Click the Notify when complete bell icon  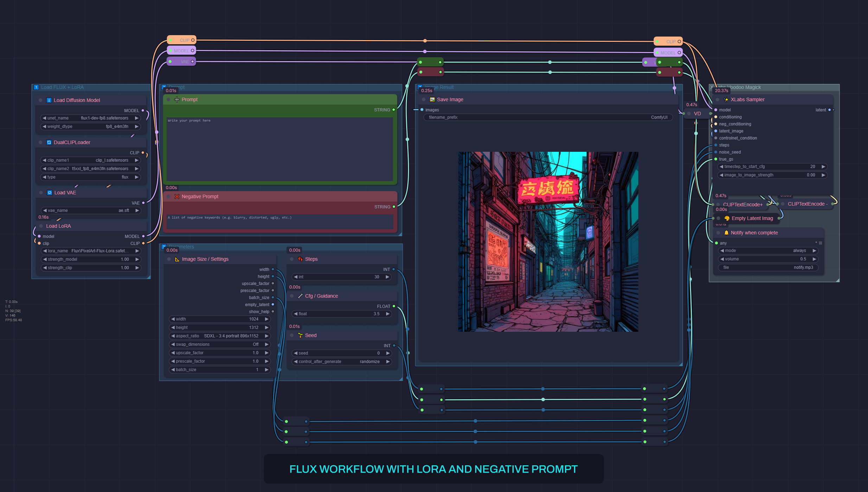[726, 233]
